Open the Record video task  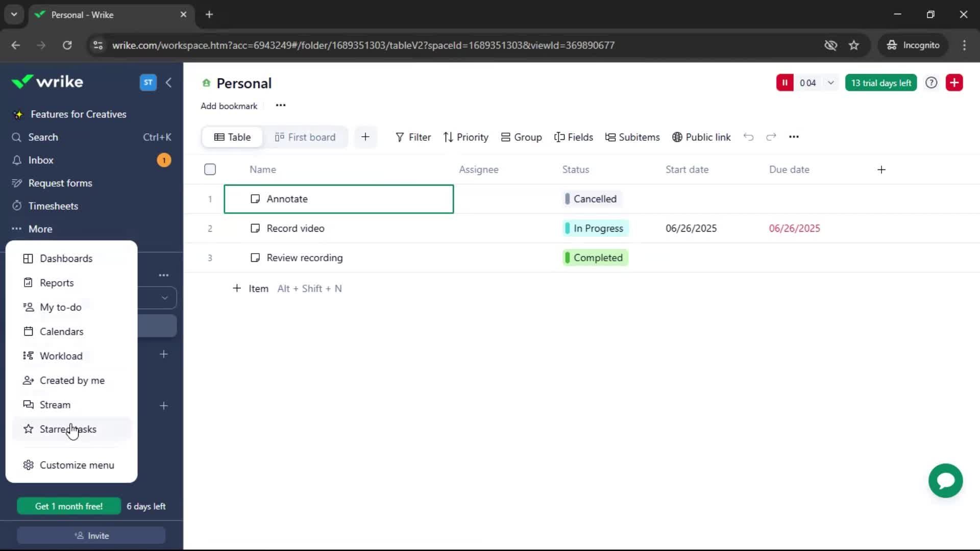point(296,229)
